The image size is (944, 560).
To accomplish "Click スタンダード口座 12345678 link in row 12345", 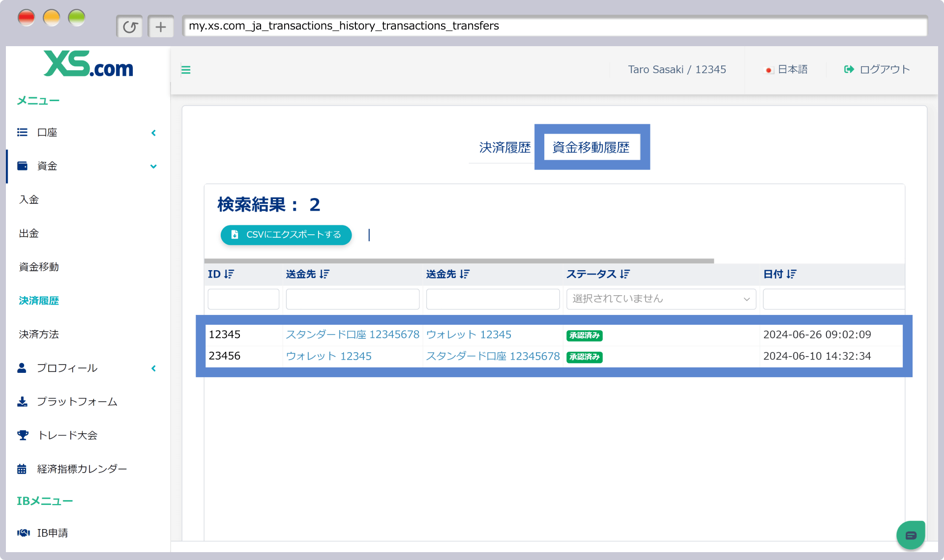I will [x=353, y=335].
